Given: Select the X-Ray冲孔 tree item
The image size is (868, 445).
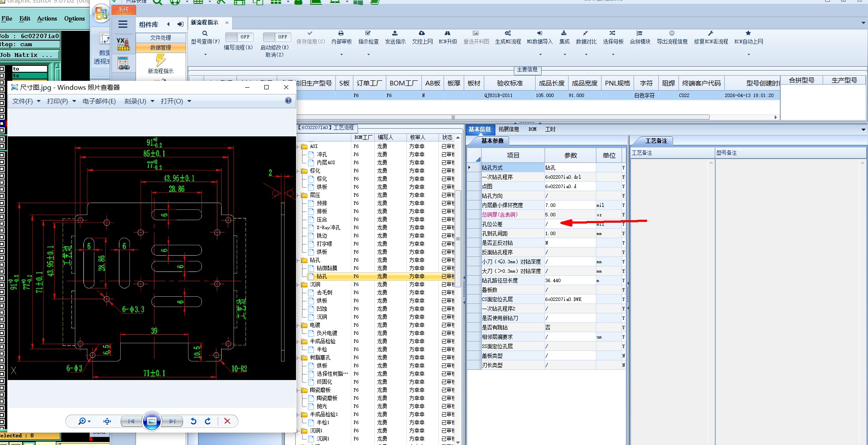Looking at the screenshot, I should (329, 227).
